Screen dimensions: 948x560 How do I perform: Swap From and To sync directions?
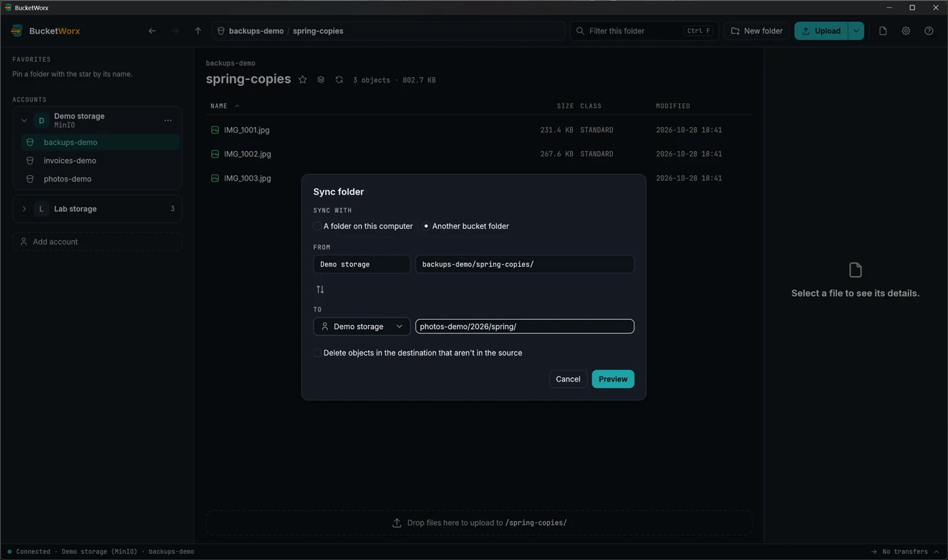[x=320, y=290]
